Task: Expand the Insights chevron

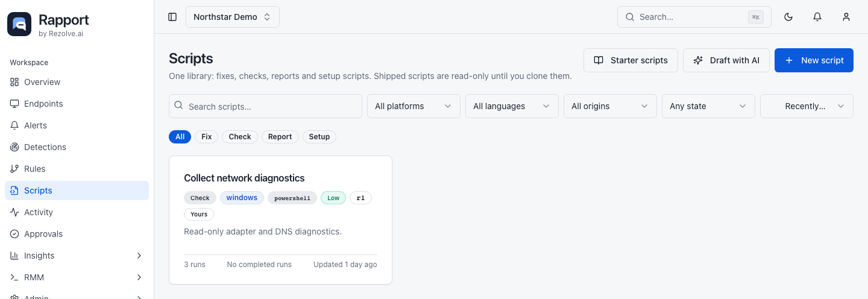Action: (x=139, y=256)
